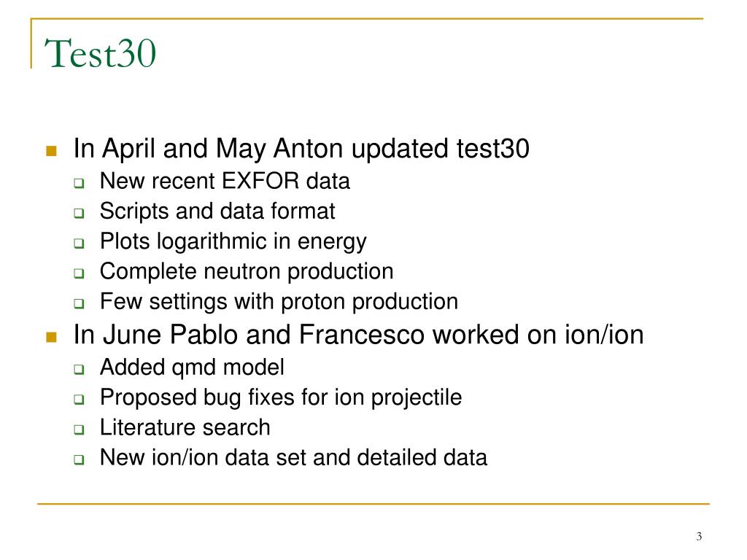
Task: Click the text 'Plots logarithmic in energy'
Action: point(233,242)
